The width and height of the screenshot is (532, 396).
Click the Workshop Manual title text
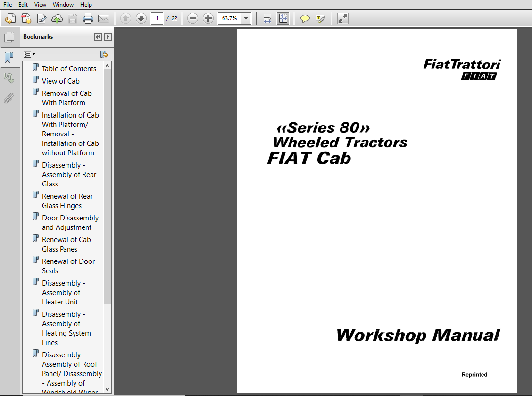(418, 335)
